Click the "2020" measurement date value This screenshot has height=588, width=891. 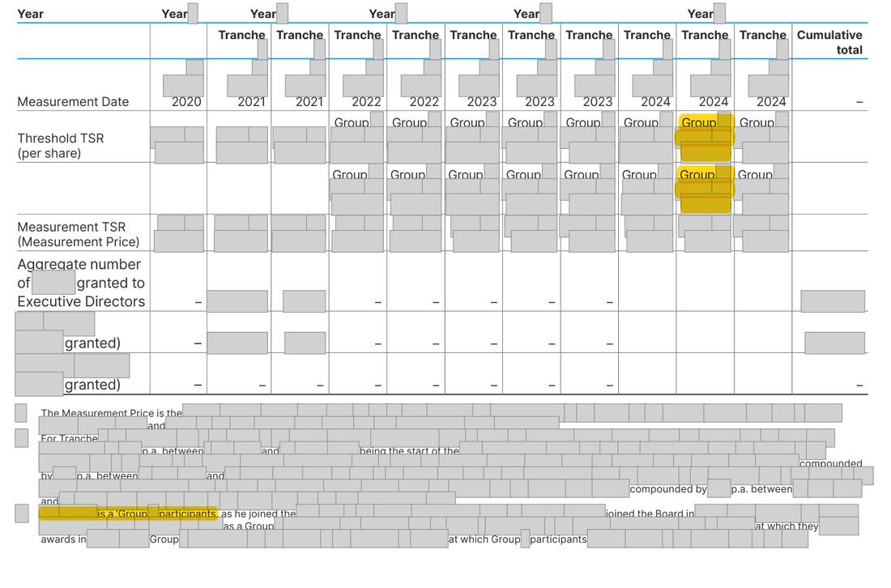tap(186, 102)
